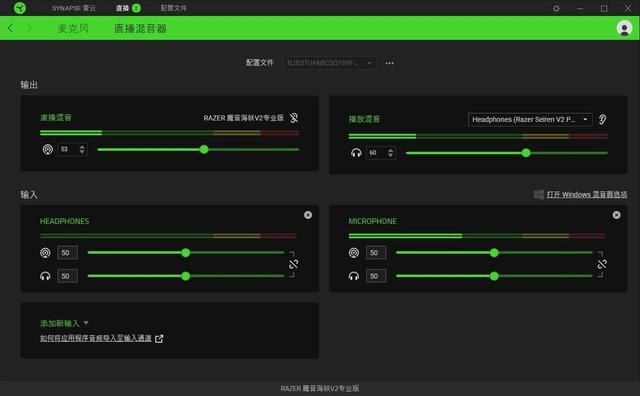Click Windows logo icon near mixer link

[539, 194]
